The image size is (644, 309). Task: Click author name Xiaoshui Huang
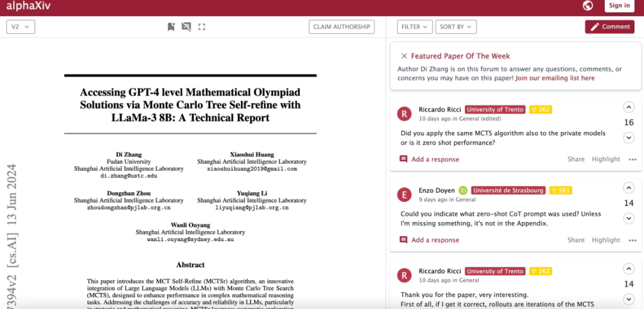pos(252,155)
